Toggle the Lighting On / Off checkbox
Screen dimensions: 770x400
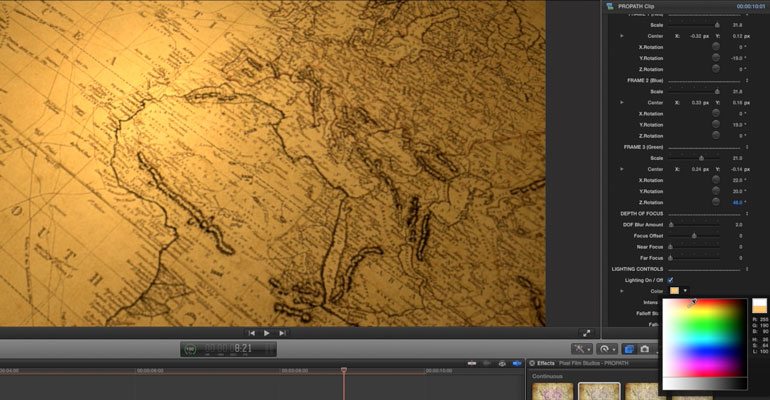point(670,280)
